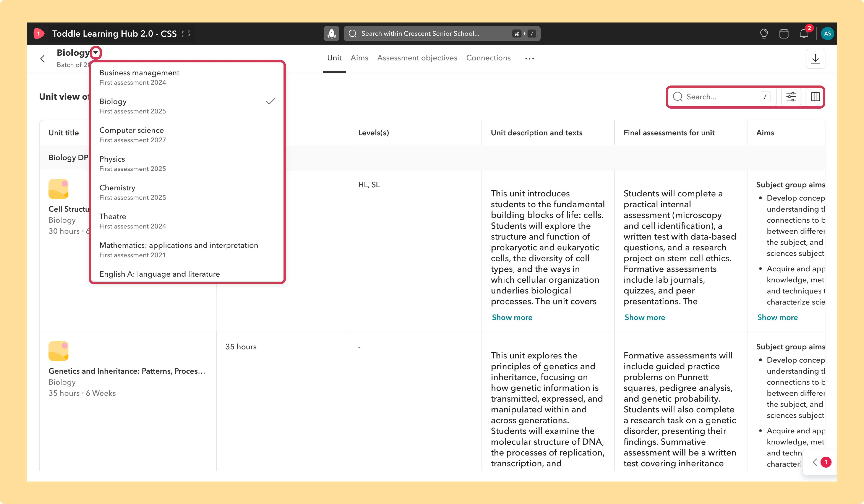Open the Assessment objectives tab
The width and height of the screenshot is (864, 504).
click(x=417, y=58)
